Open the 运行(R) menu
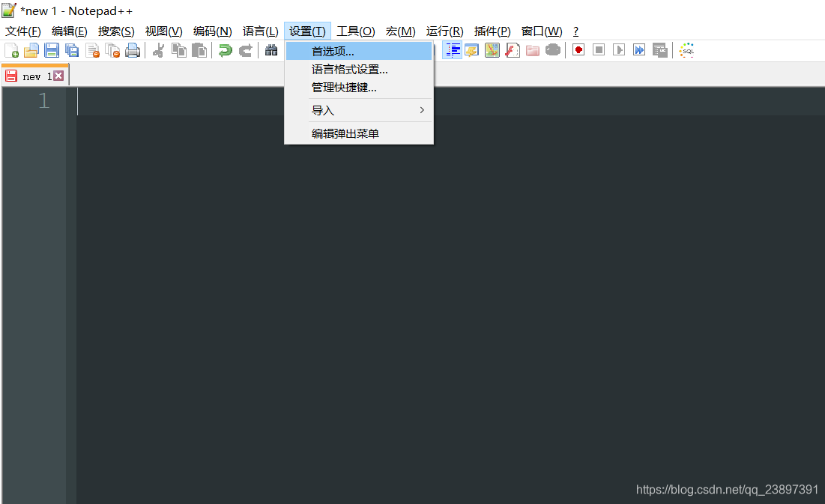This screenshot has width=825, height=504. point(444,31)
